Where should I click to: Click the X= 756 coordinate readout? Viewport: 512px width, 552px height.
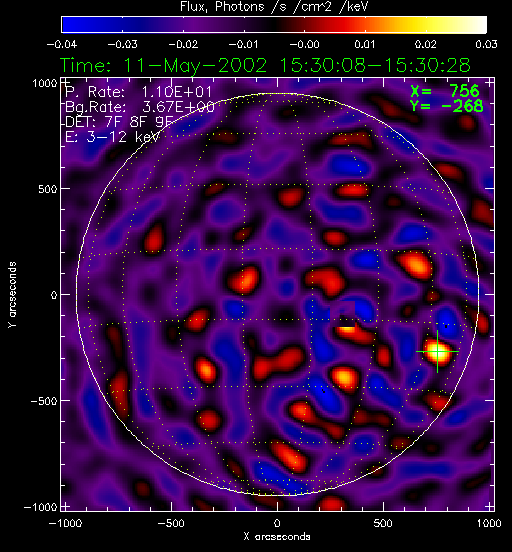coord(445,91)
